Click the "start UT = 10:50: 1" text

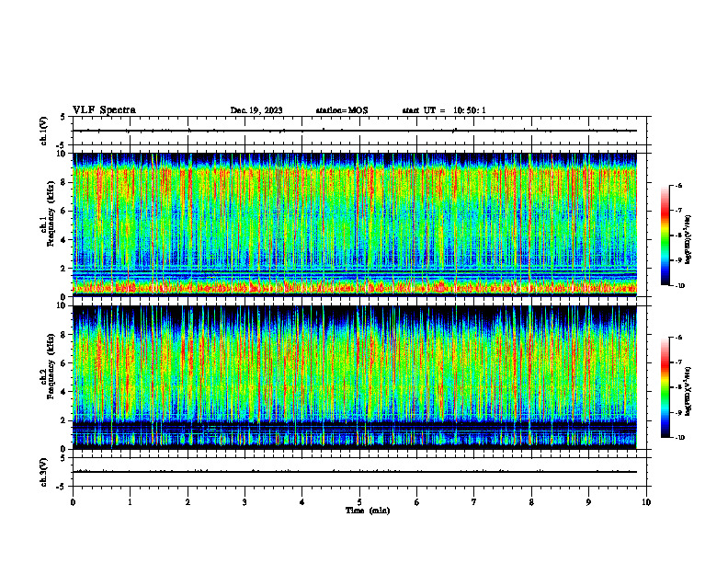click(444, 110)
